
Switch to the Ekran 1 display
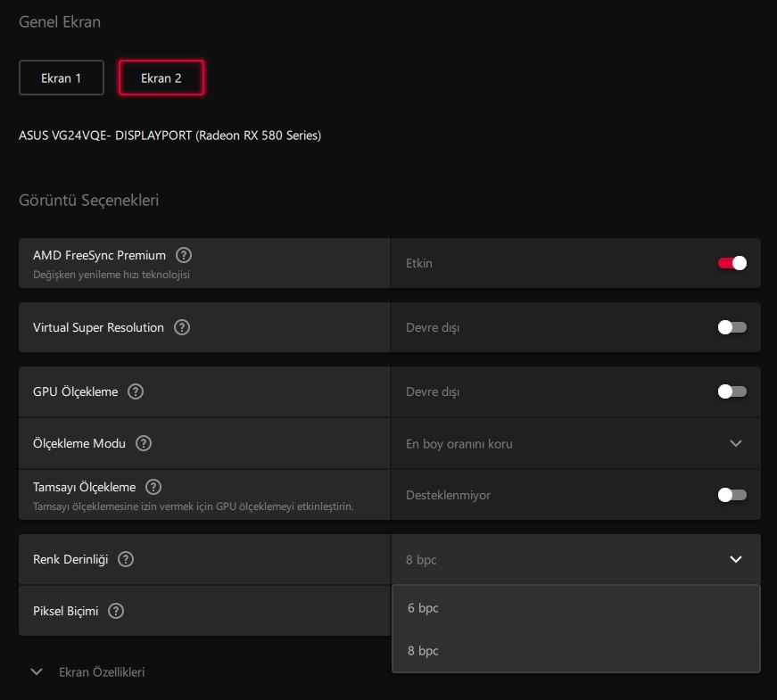point(62,78)
